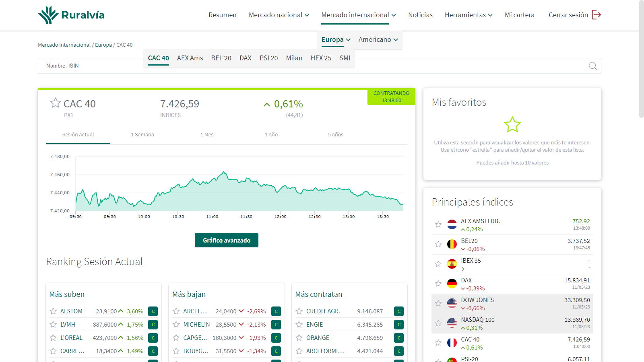The width and height of the screenshot is (644, 362).
Task: Toggle favorite star for DOW JONES index
Action: [x=438, y=303]
